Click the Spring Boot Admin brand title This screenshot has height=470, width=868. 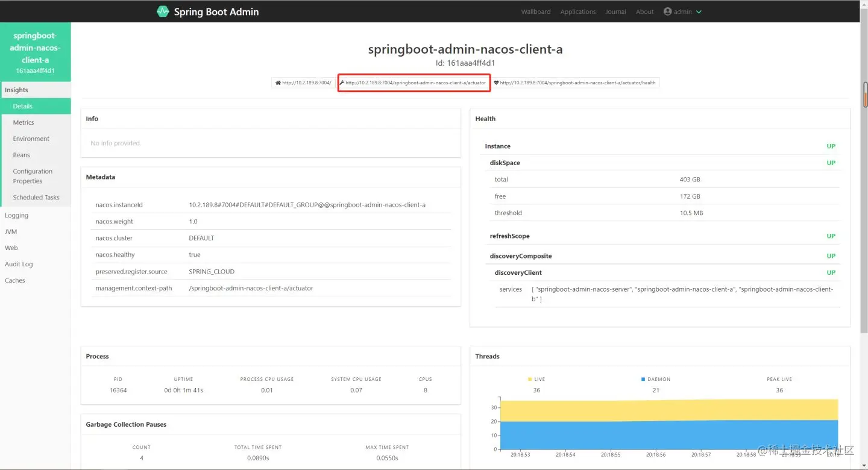pos(216,11)
